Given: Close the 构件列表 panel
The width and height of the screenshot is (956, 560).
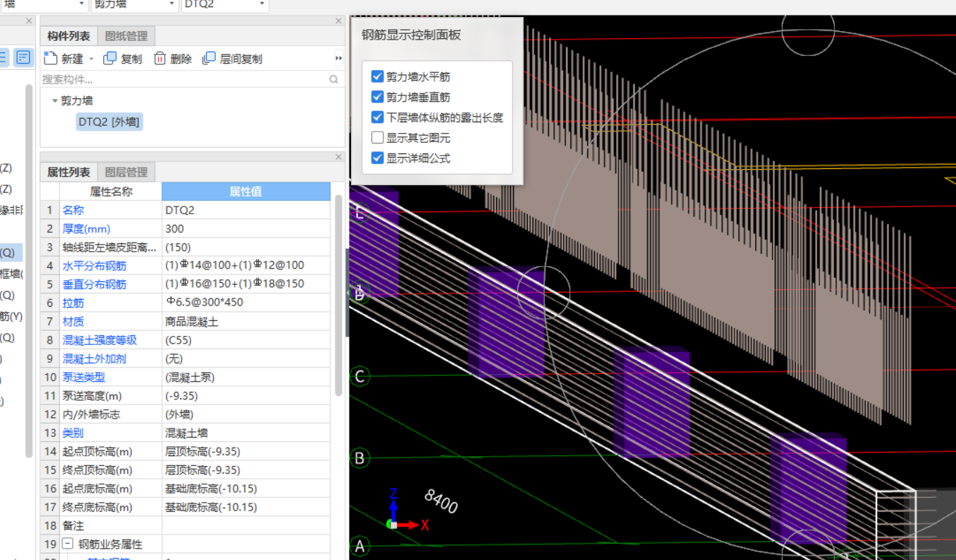Looking at the screenshot, I should (338, 21).
